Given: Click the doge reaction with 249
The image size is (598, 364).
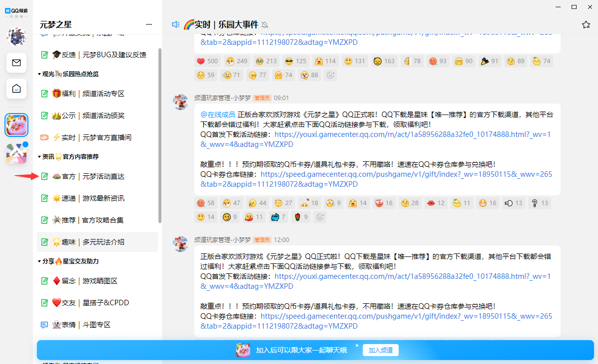Looking at the screenshot, I should point(237,61).
